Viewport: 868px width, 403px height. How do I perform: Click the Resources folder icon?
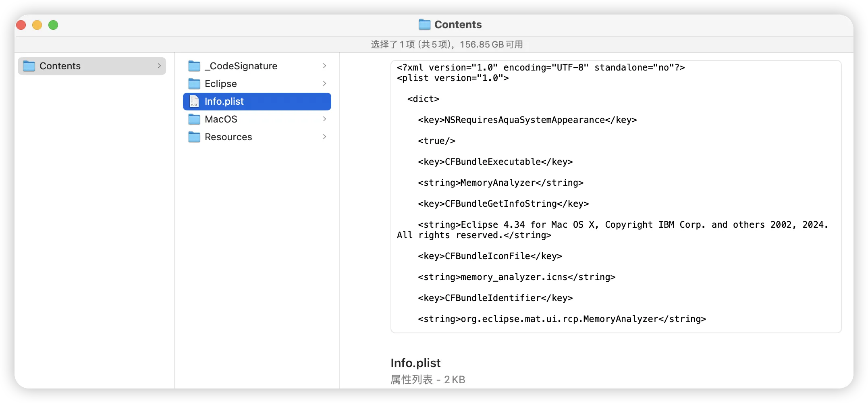coord(194,137)
